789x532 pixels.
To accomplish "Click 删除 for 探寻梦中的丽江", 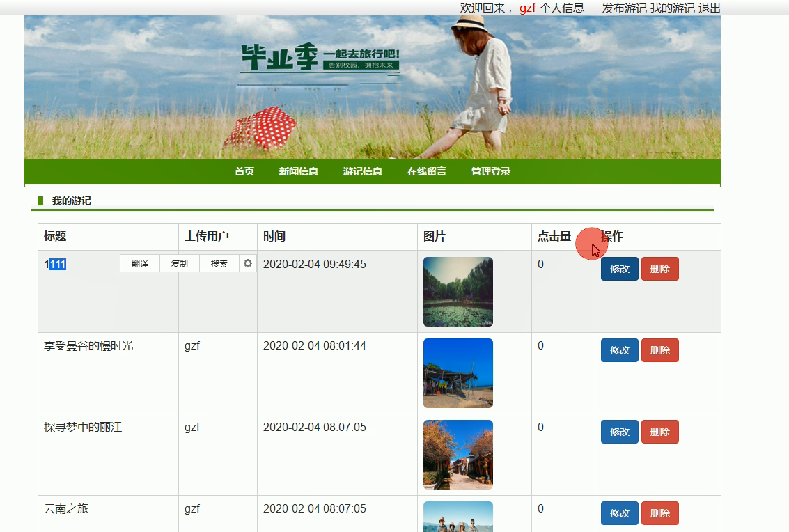I will (659, 432).
